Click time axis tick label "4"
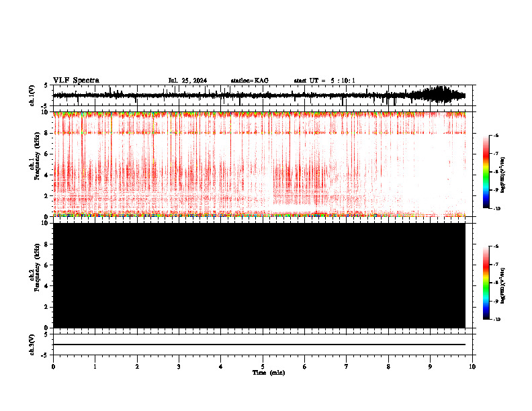This screenshot has width=532, height=411. pyautogui.click(x=220, y=367)
